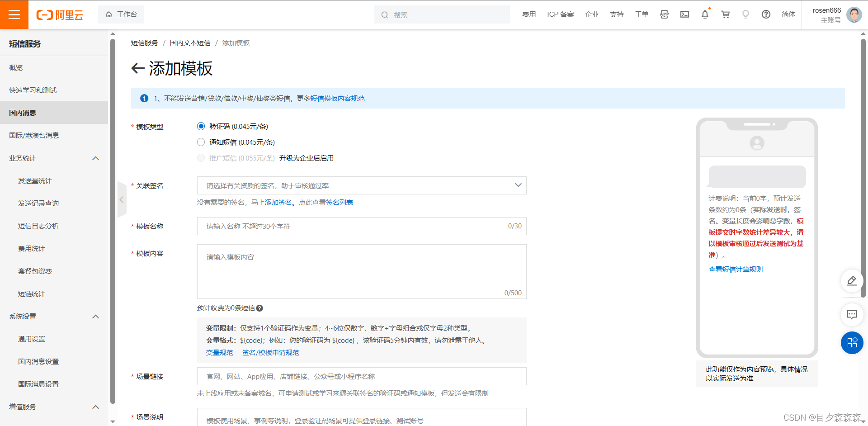The width and height of the screenshot is (868, 426).
Task: Open the help question mark icon
Action: (765, 14)
